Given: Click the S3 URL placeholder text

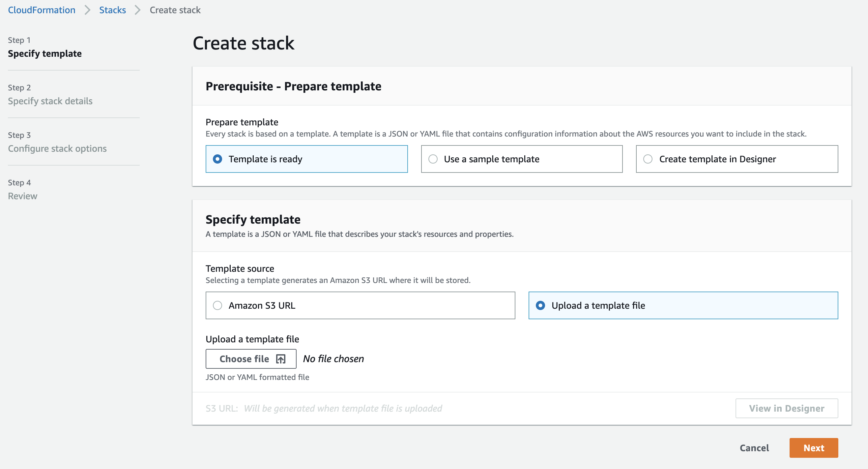Looking at the screenshot, I should (342, 408).
